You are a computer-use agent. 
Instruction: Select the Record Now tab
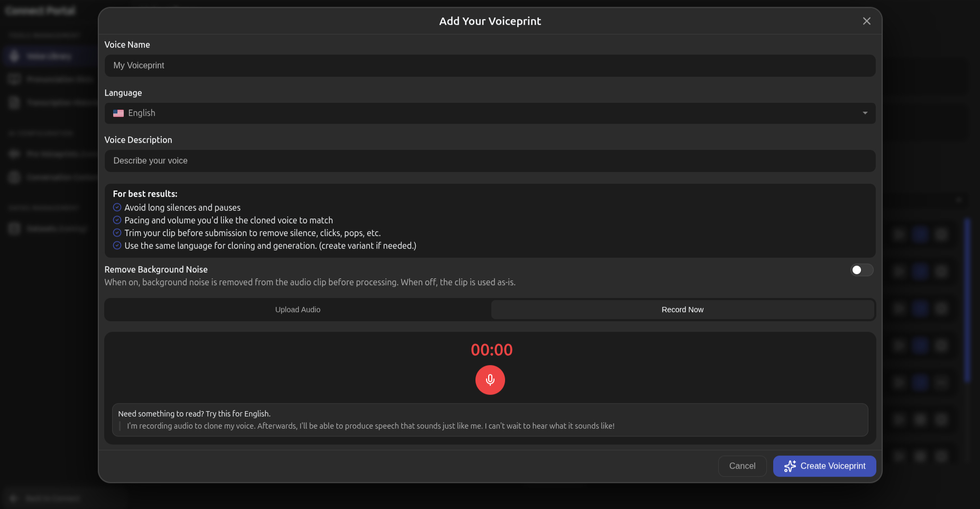click(682, 310)
